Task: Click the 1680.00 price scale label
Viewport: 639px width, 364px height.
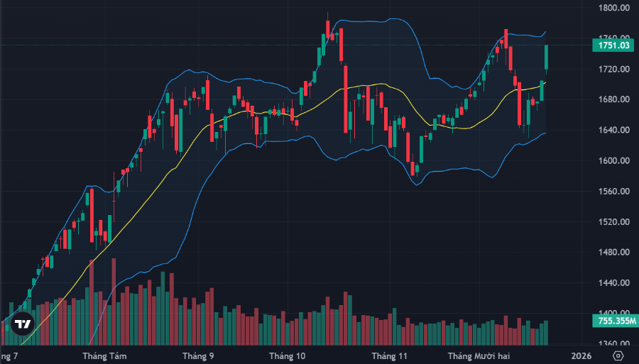Action: click(x=615, y=100)
